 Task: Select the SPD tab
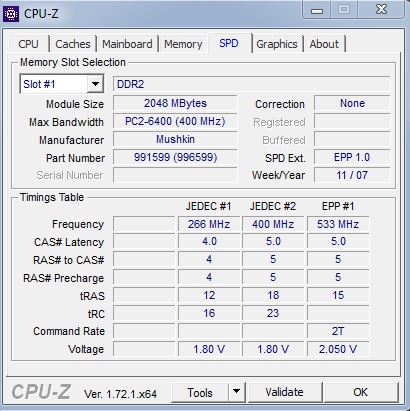pos(229,43)
